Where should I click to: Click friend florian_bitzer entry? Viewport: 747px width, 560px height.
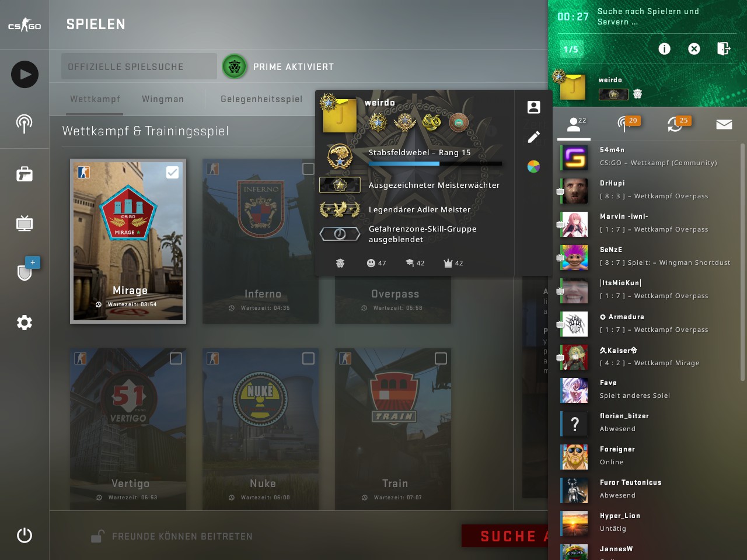point(647,423)
